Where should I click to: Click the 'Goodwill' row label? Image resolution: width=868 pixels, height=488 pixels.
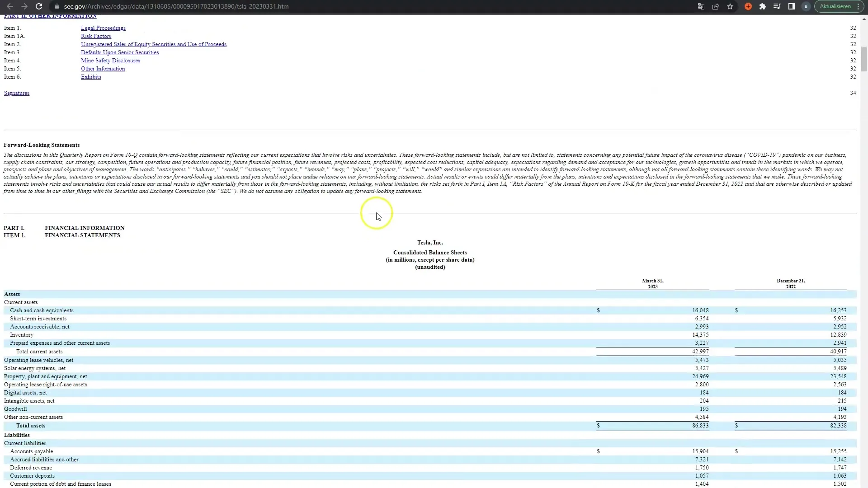[15, 409]
